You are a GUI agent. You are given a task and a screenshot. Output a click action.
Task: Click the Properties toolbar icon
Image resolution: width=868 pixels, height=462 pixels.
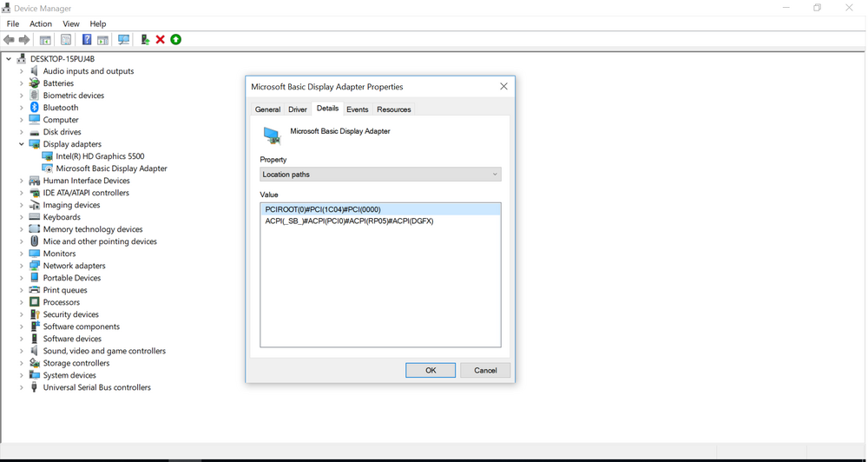click(x=66, y=40)
